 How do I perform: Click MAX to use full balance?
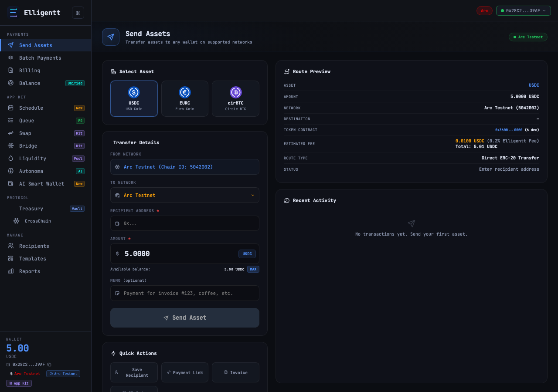(253, 269)
